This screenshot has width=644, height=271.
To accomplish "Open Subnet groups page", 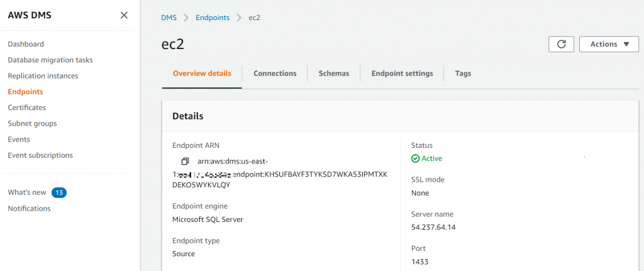I will [x=32, y=124].
